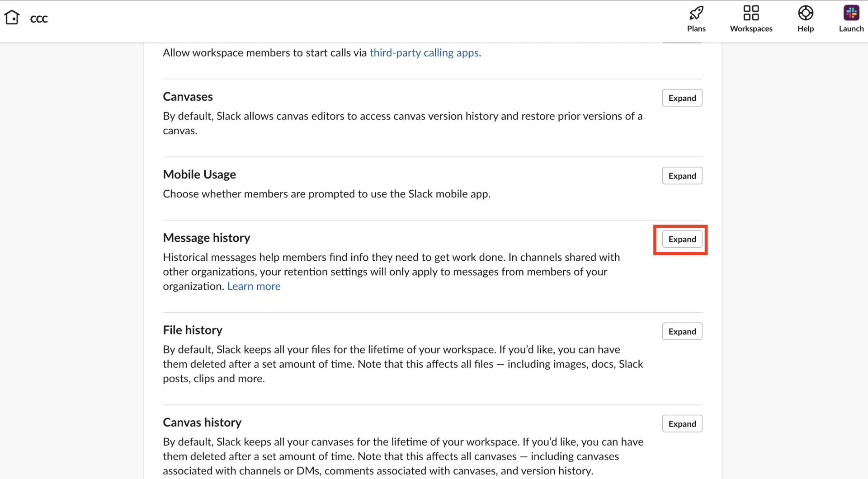Open the third-party calling apps link
The height and width of the screenshot is (479, 868).
pyautogui.click(x=424, y=53)
